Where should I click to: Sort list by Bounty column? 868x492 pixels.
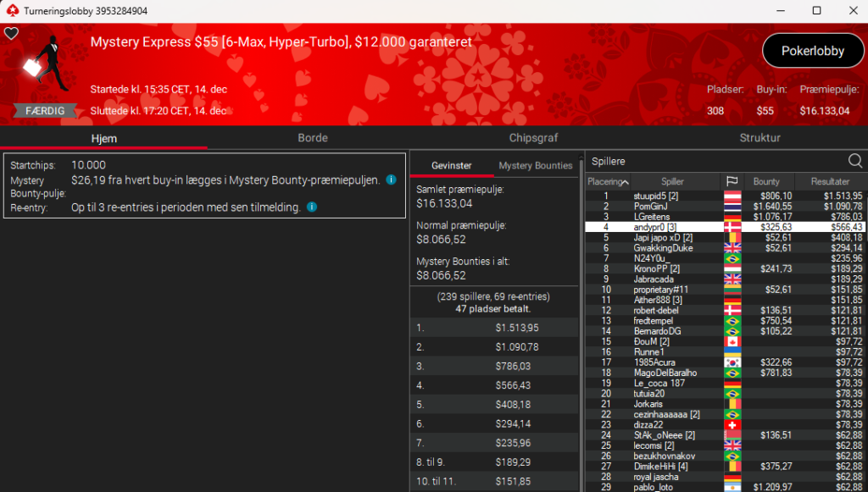pos(766,182)
